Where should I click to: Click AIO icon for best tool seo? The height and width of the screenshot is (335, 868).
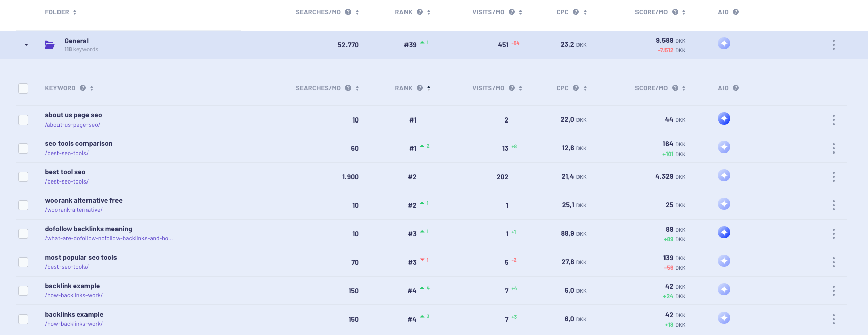point(724,176)
